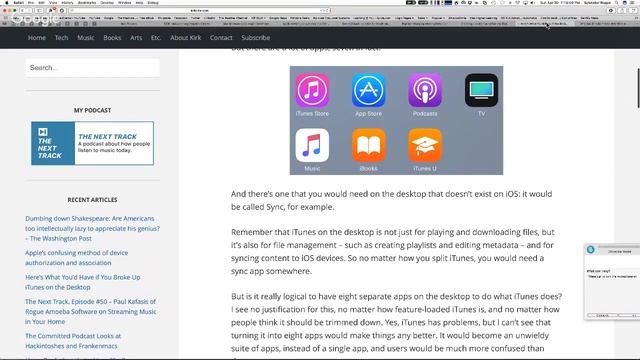Click the App Store icon in image
The width and height of the screenshot is (640, 360).
point(369,90)
